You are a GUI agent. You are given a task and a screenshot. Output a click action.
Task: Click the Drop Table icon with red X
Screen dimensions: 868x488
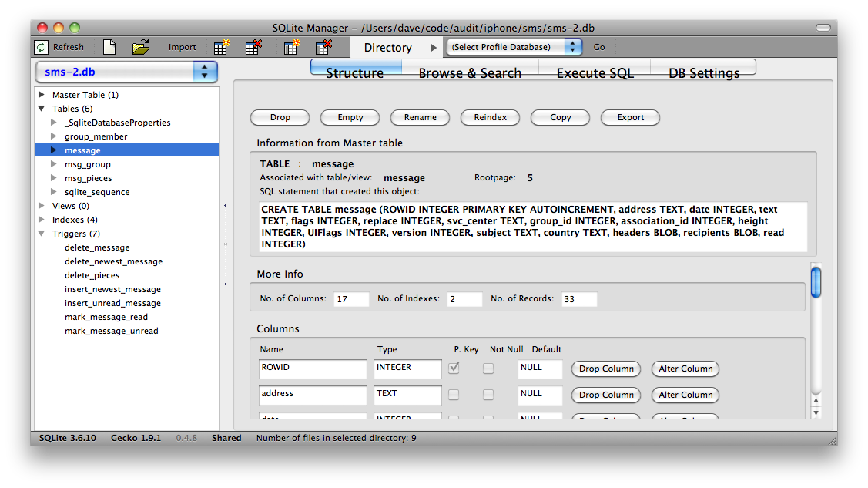pyautogui.click(x=253, y=47)
